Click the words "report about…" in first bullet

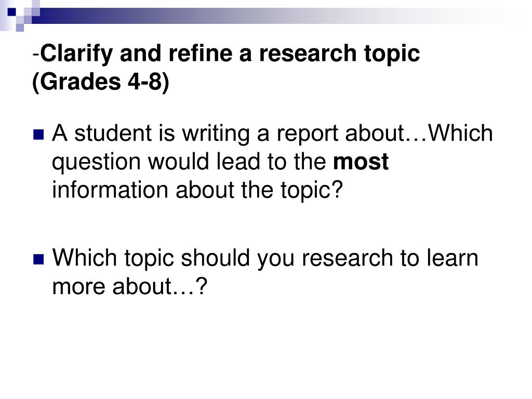pyautogui.click(x=352, y=134)
